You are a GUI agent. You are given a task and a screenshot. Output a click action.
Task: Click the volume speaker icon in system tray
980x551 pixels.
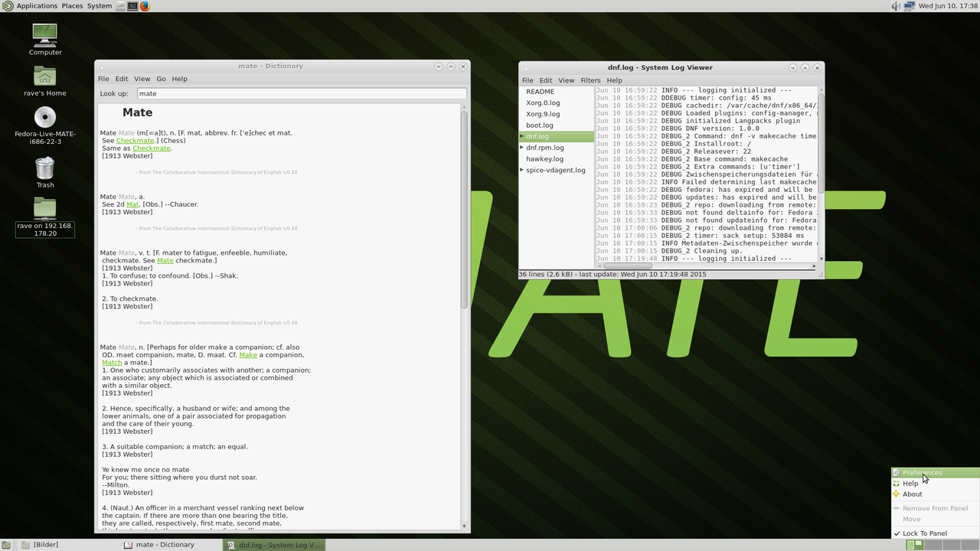(x=896, y=6)
